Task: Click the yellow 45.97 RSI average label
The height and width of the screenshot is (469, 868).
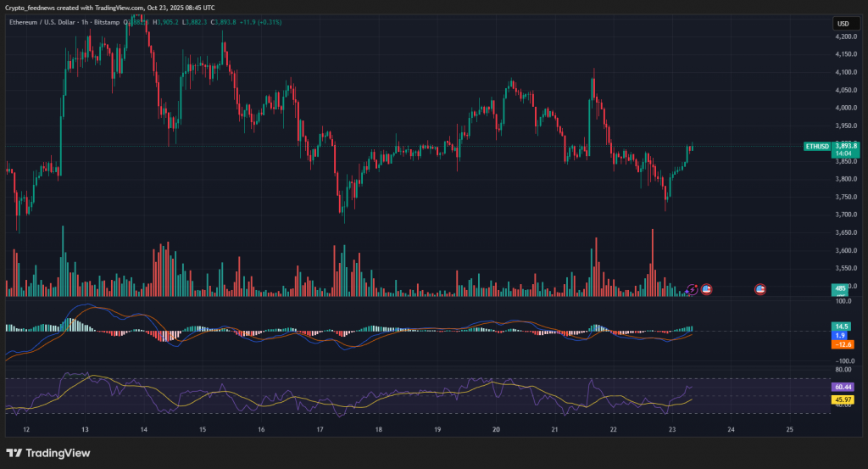Action: (843, 399)
